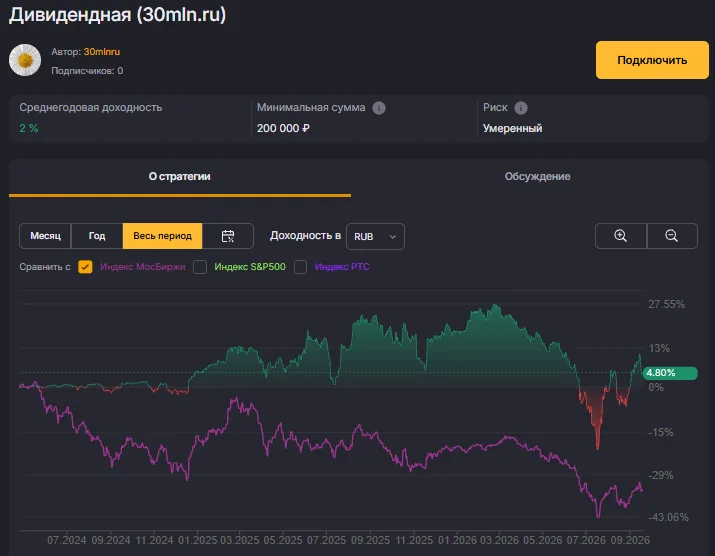Viewport: 715px width, 556px height.
Task: Click the 03.2026 date axis label
Action: [499, 540]
